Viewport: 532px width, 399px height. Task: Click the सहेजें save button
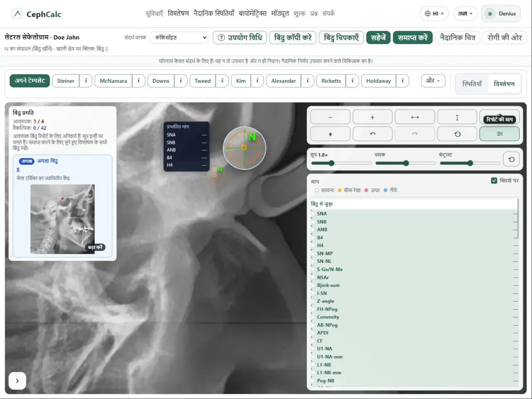(378, 37)
